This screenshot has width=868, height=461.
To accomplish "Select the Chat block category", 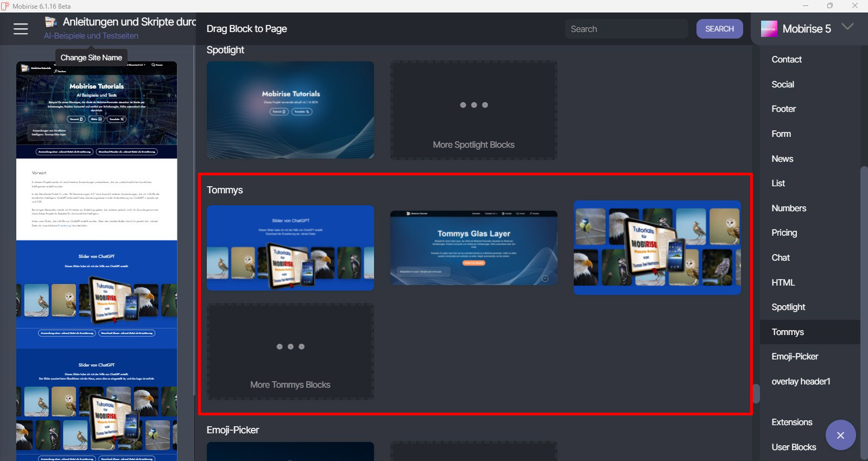I will click(781, 257).
